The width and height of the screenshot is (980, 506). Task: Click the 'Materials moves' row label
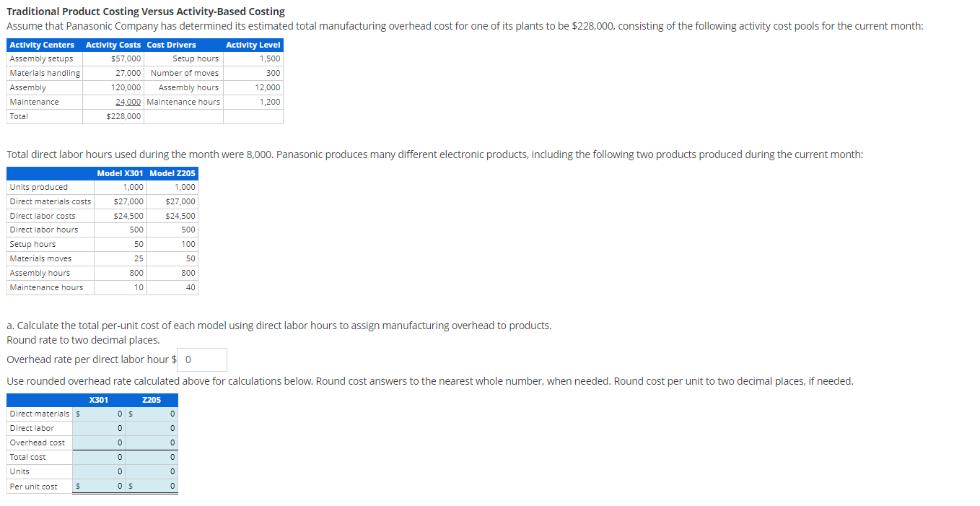tap(40, 258)
